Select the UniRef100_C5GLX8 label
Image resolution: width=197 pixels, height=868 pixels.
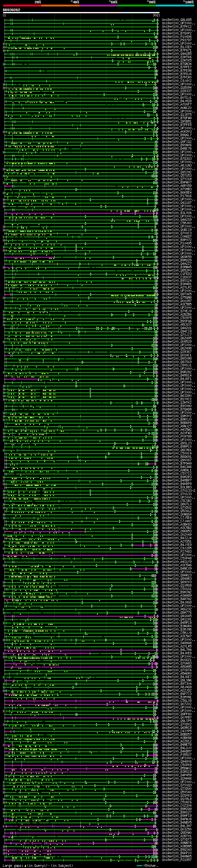coord(177,700)
